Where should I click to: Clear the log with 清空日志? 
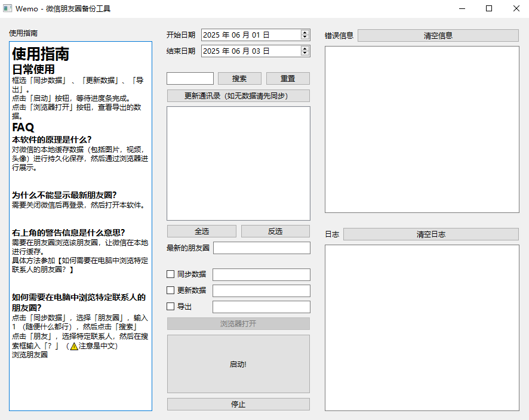click(x=431, y=234)
